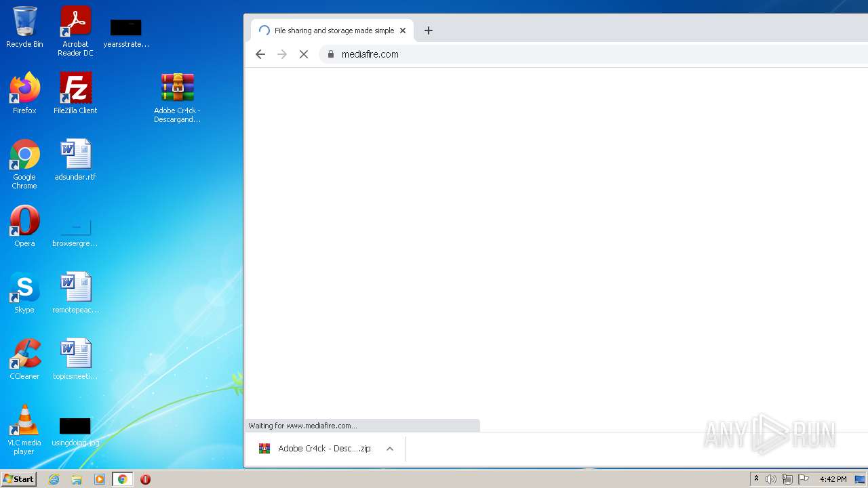The height and width of the screenshot is (488, 868).
Task: Open media player taskbar icon
Action: [100, 479]
